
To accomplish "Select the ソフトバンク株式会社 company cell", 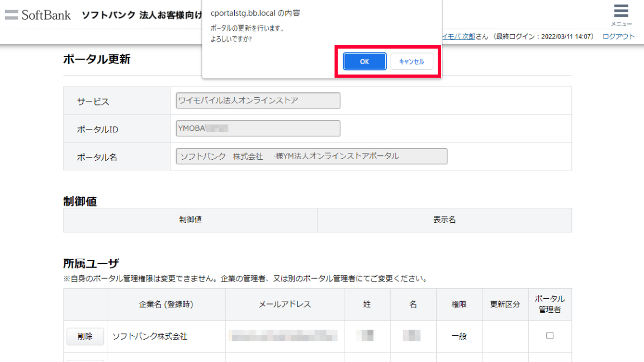I will [150, 336].
